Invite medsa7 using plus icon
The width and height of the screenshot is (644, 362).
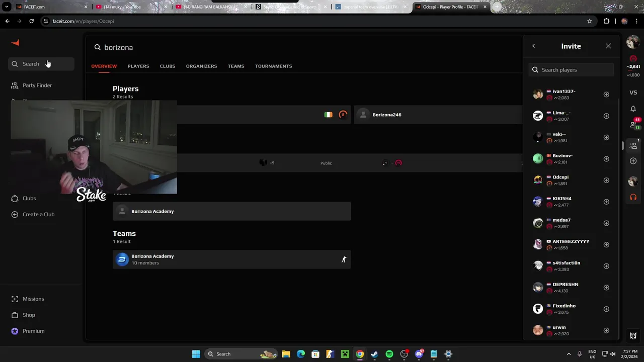click(x=606, y=223)
